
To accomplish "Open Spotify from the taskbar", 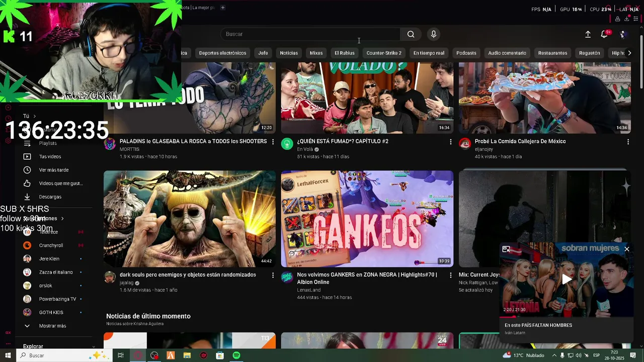I will pyautogui.click(x=236, y=355).
